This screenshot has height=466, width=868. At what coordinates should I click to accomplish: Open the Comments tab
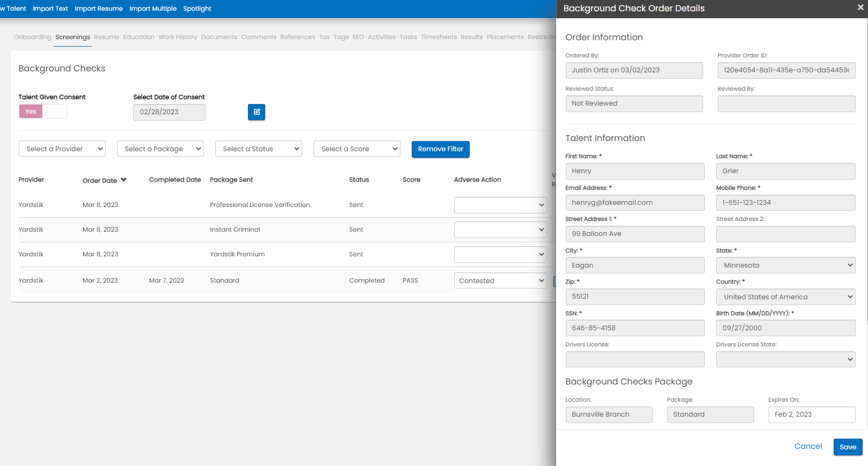(x=259, y=37)
